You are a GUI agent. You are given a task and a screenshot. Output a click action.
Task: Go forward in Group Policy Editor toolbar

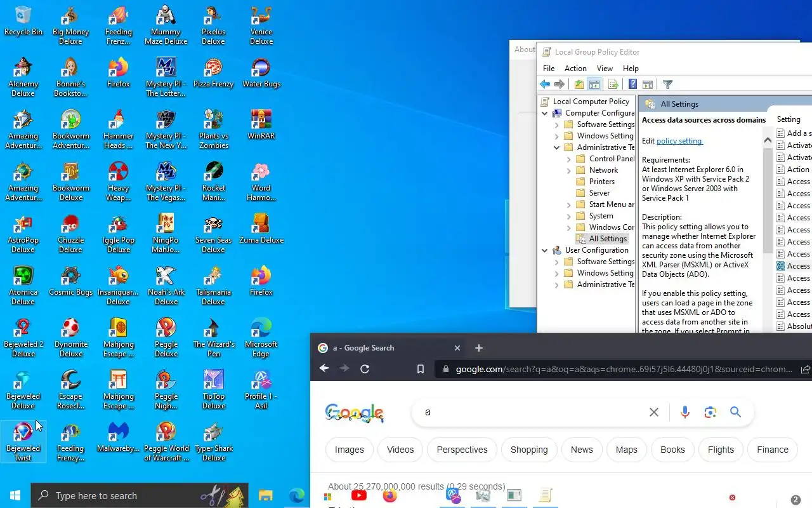pos(560,84)
